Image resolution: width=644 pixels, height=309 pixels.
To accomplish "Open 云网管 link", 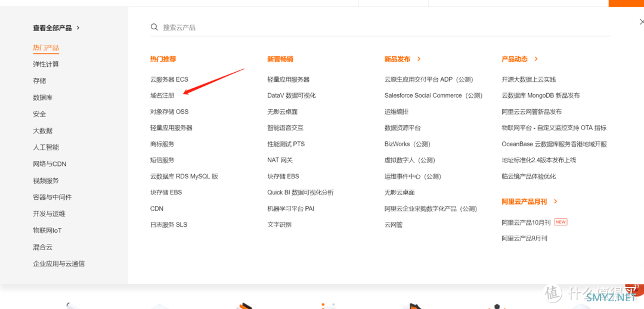I will click(x=394, y=225).
